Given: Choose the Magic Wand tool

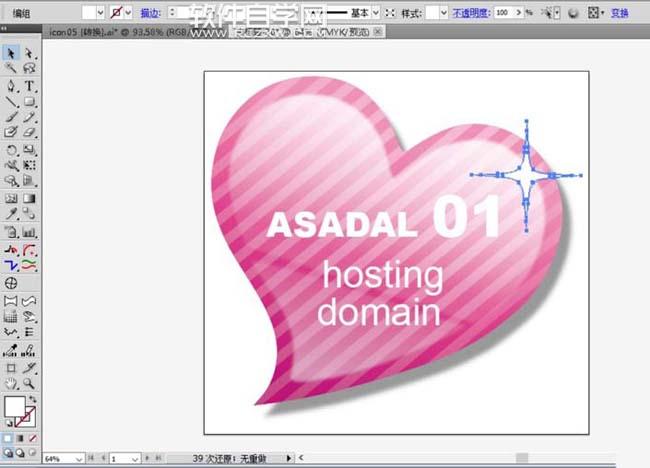Looking at the screenshot, I should click(11, 69).
